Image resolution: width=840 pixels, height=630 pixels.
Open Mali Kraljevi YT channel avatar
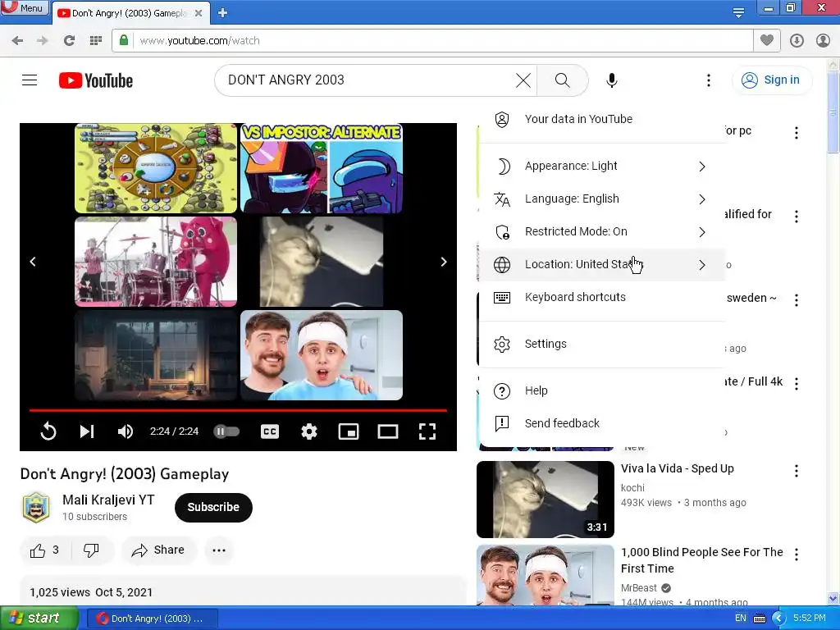[x=36, y=507]
